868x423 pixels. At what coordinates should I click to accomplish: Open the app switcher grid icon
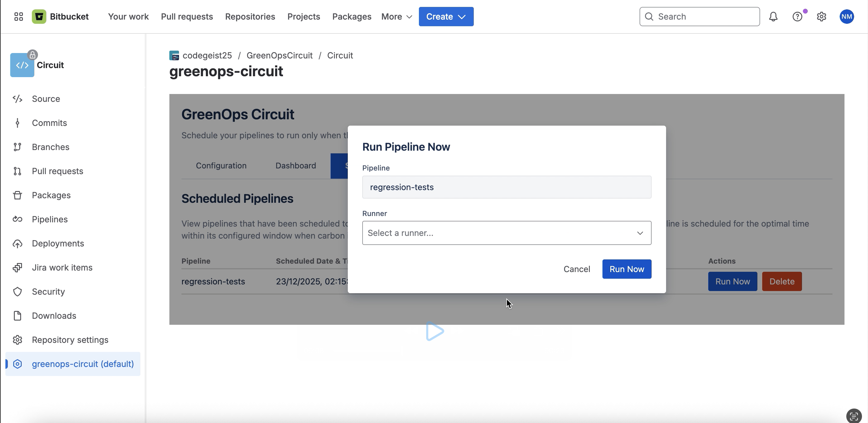18,17
